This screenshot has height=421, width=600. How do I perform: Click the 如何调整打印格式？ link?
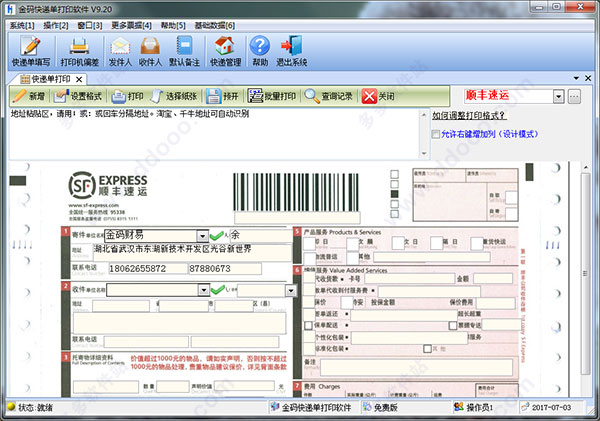pos(469,115)
